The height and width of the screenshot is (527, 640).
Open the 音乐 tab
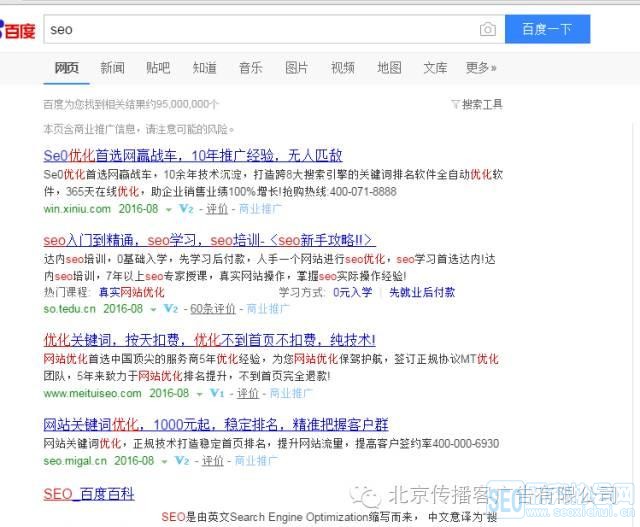(251, 68)
